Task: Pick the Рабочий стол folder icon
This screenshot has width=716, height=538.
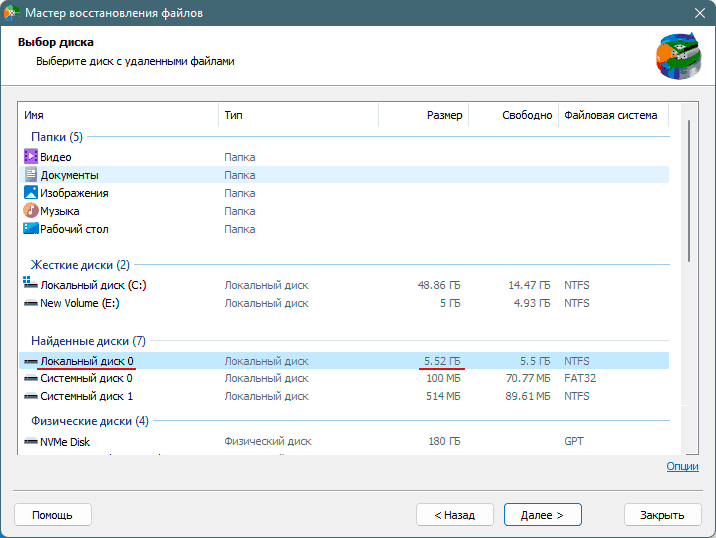Action: pyautogui.click(x=31, y=228)
